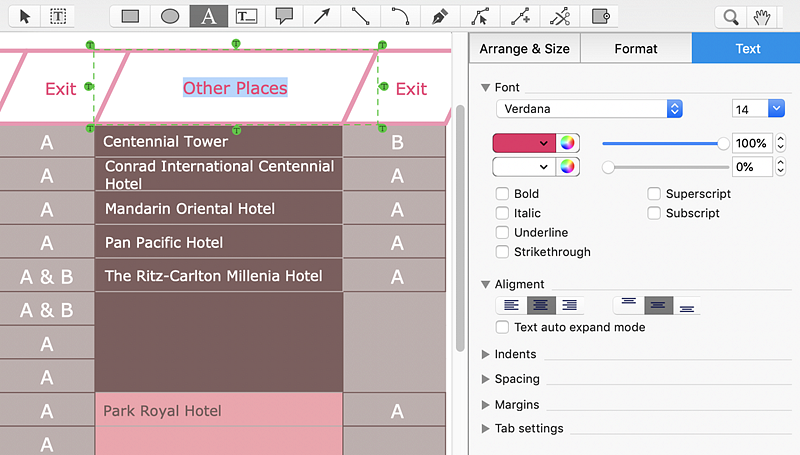This screenshot has height=455, width=800.
Task: Activate the Hand pan tool
Action: tap(762, 18)
